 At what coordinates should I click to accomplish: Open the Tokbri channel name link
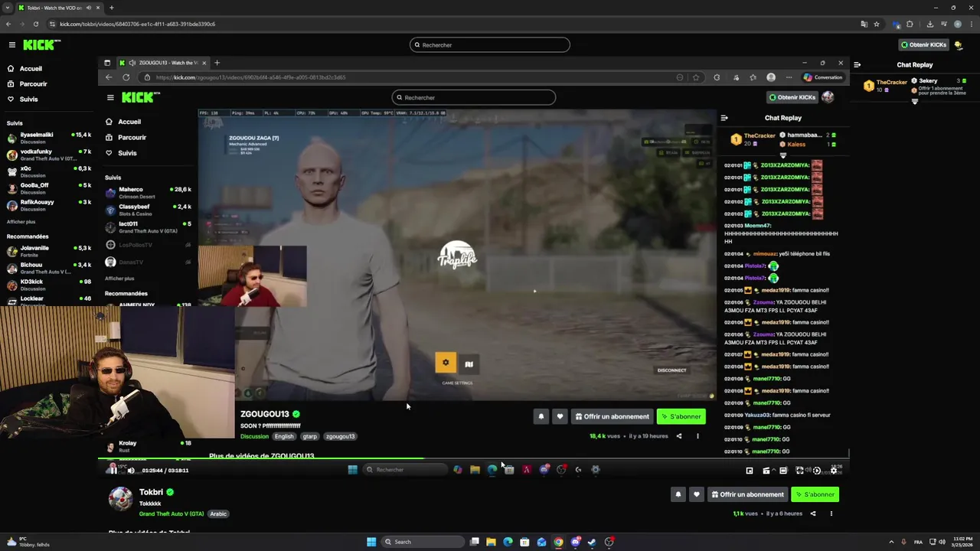point(151,492)
